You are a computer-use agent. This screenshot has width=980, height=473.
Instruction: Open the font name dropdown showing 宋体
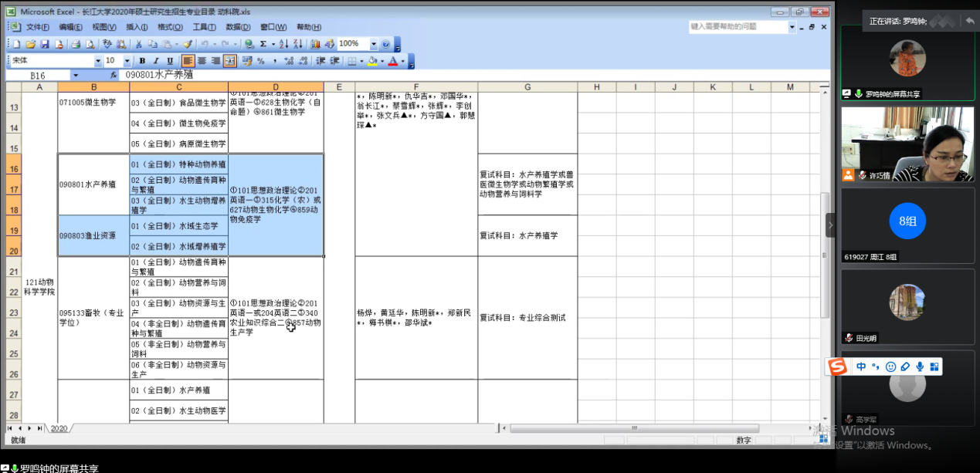tap(98, 61)
